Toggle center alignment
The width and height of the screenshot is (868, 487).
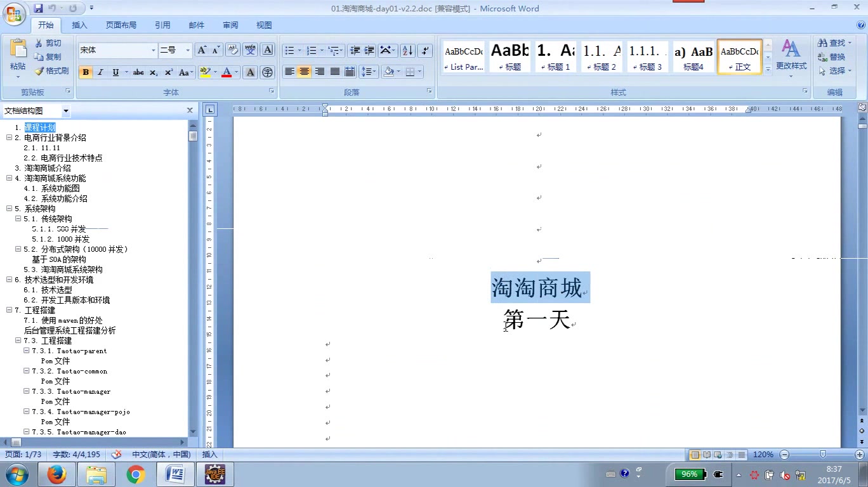(x=305, y=72)
